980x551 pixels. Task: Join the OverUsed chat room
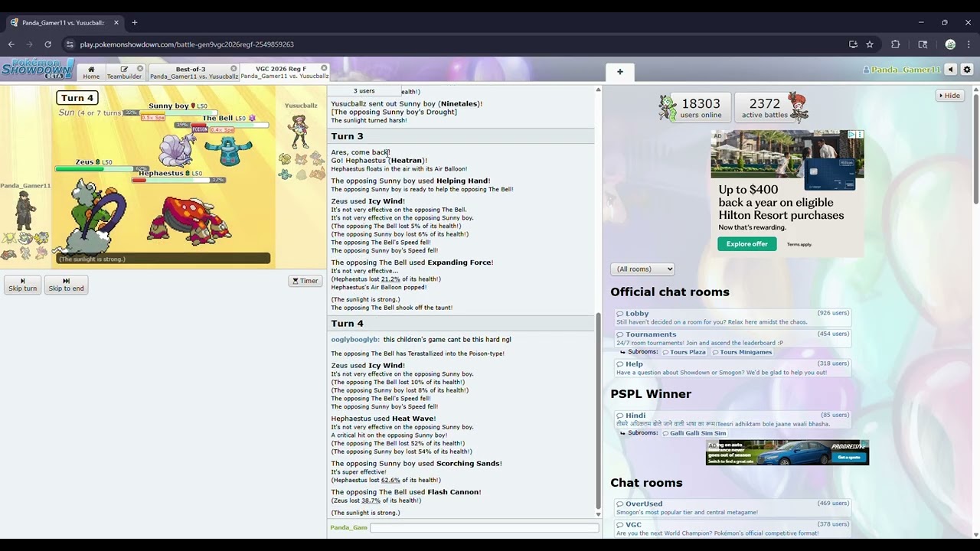(x=733, y=507)
